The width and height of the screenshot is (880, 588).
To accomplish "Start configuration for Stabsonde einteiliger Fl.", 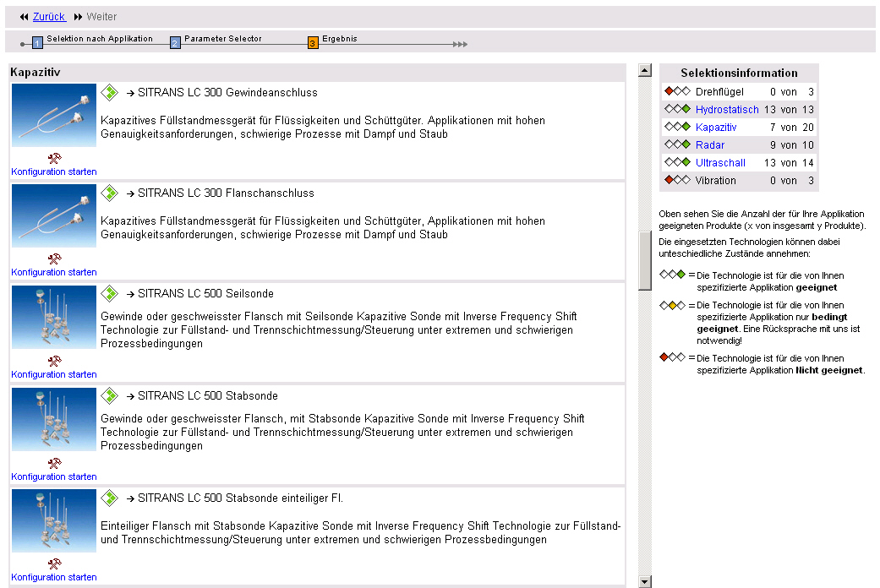I will coord(54,577).
